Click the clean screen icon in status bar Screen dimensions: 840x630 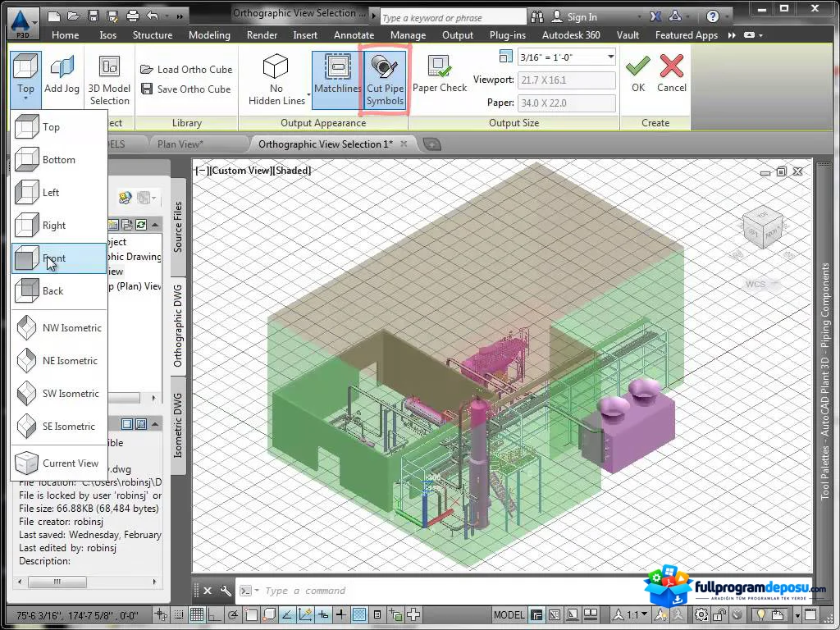810,614
